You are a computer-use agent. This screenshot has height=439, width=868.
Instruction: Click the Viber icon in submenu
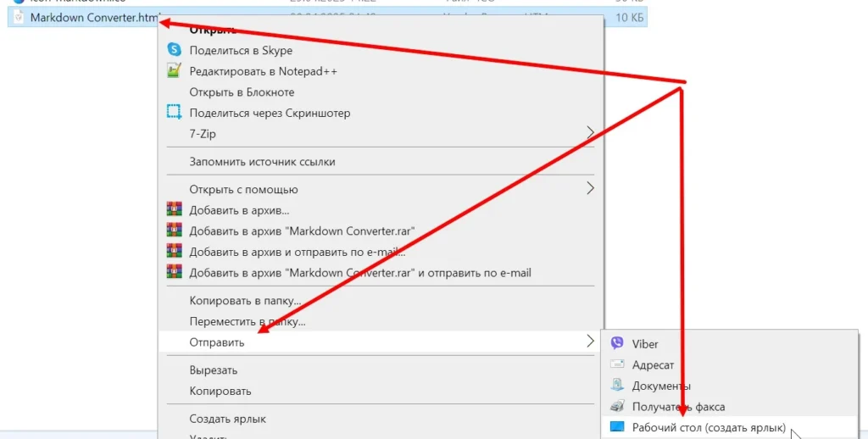[617, 343]
